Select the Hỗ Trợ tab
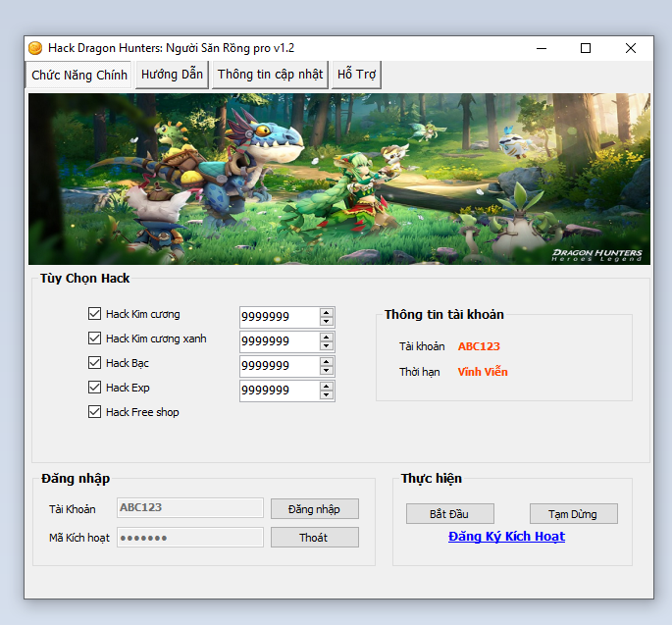 tap(356, 75)
